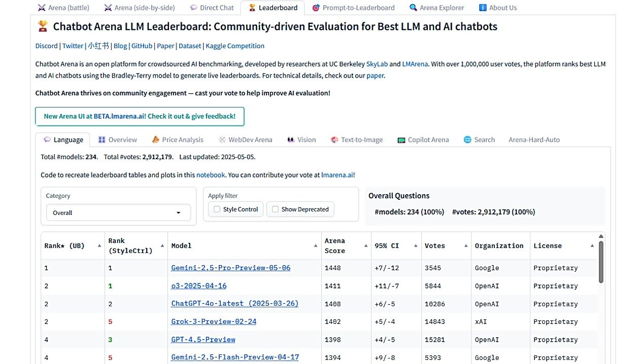Viewport: 641px width, 364px height.
Task: Open ChatGPT-4o-latest (2025-03-26) link
Action: coord(235,304)
